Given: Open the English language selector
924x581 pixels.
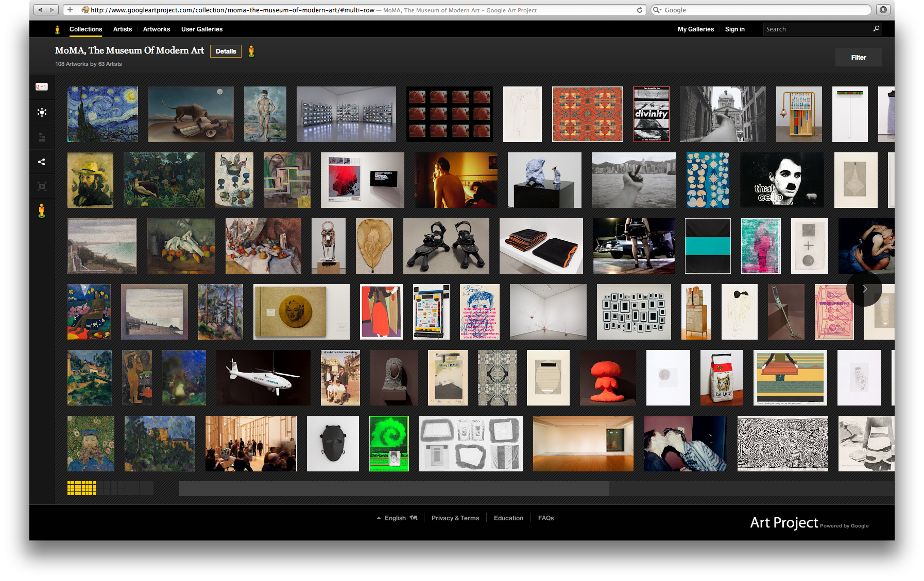Looking at the screenshot, I should pyautogui.click(x=396, y=518).
